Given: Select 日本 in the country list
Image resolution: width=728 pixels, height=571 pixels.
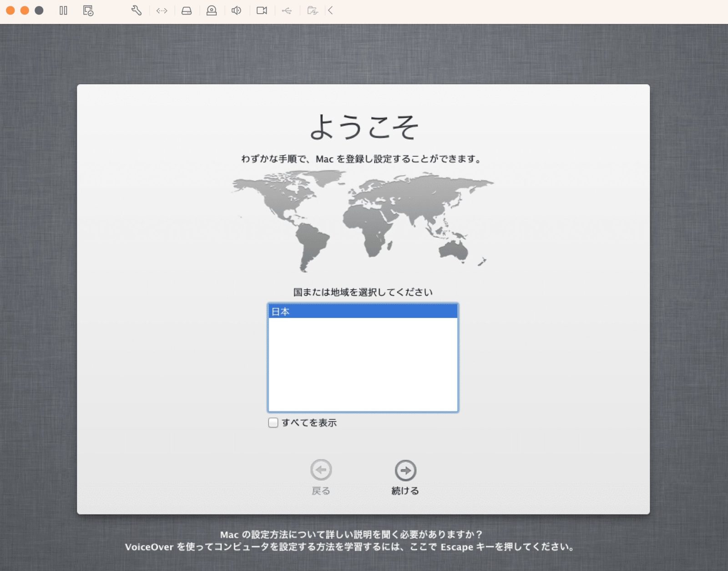Looking at the screenshot, I should 363,311.
